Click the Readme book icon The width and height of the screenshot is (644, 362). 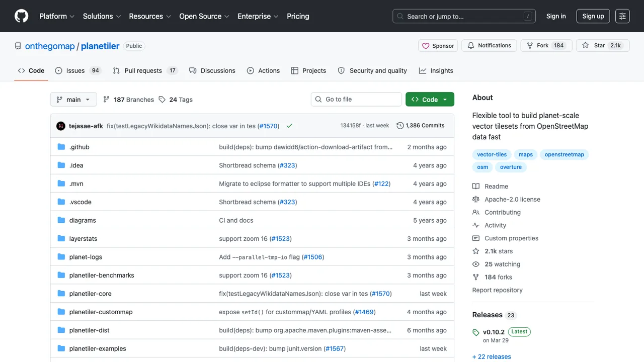click(476, 187)
